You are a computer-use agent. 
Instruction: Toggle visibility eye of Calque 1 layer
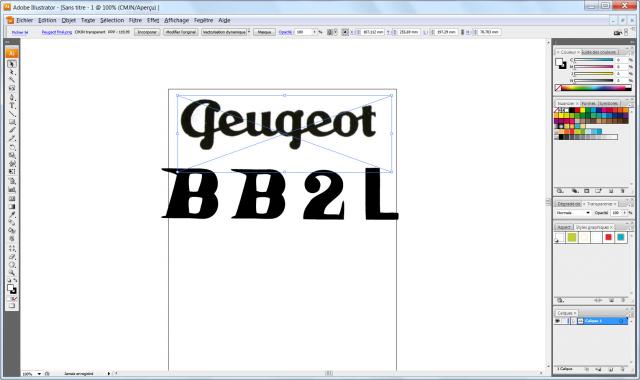click(x=558, y=321)
